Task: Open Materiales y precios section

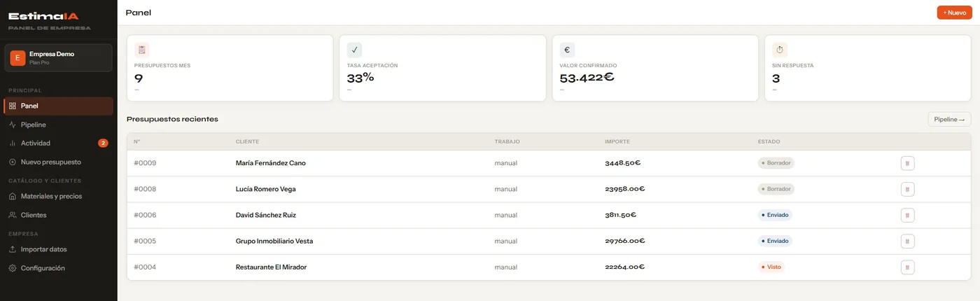Action: tap(59, 197)
